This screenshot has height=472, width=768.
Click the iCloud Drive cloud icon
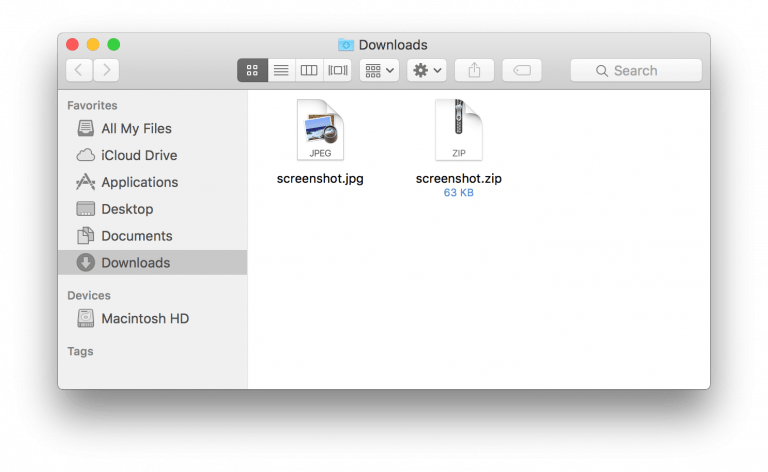coord(86,155)
